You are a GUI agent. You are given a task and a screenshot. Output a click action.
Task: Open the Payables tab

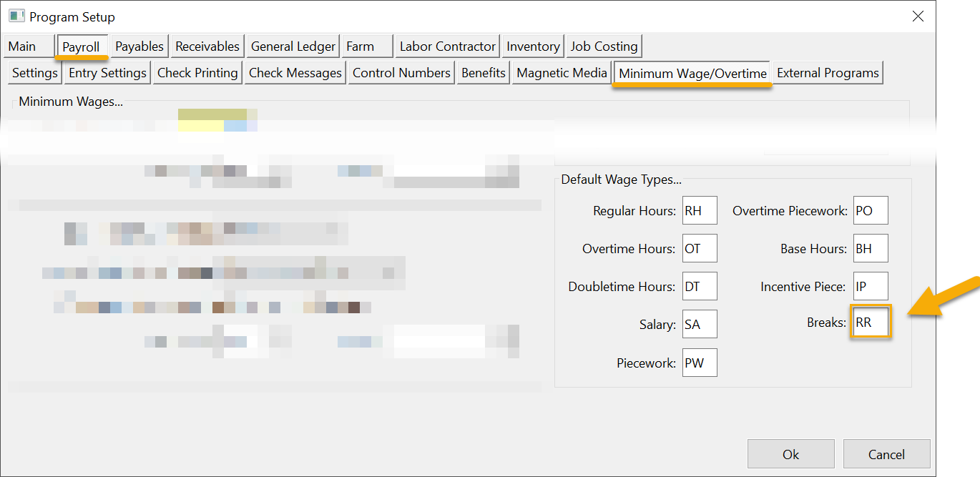(x=139, y=46)
